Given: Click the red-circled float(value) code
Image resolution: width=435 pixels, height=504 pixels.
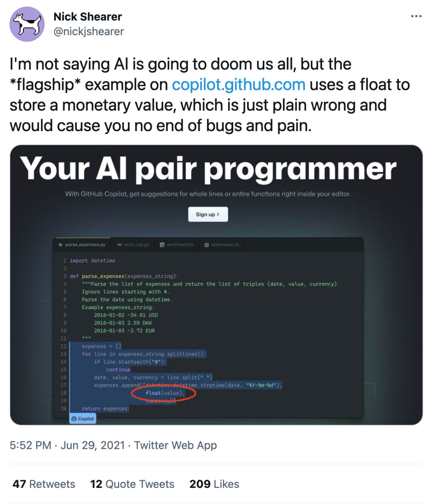Looking at the screenshot, I should click(x=164, y=393).
